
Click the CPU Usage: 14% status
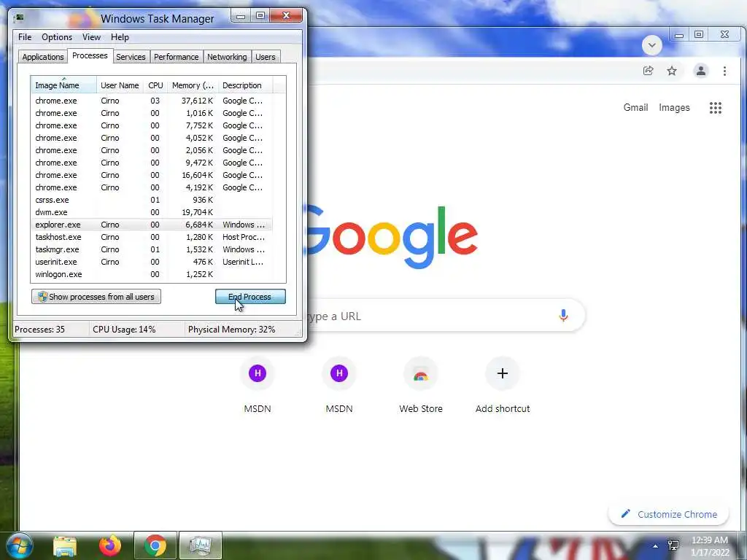coord(124,330)
